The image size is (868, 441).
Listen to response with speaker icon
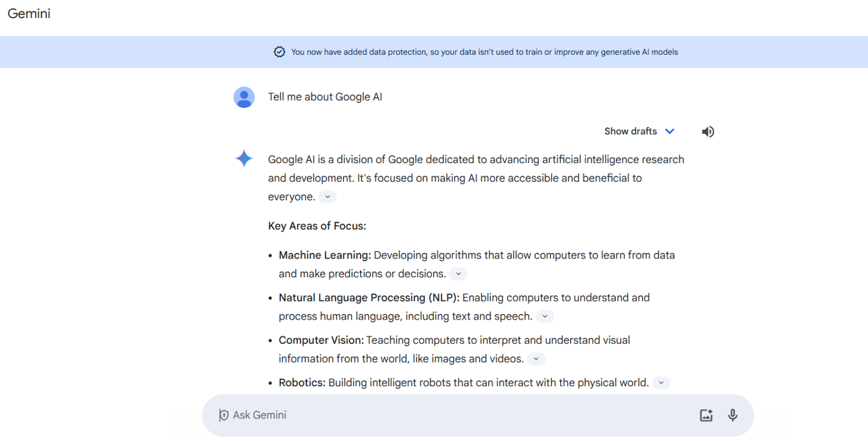[x=708, y=132]
